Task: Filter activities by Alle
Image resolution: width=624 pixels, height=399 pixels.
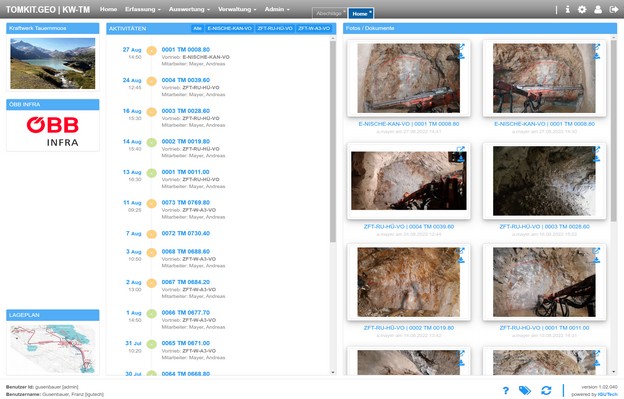Action: 197,29
